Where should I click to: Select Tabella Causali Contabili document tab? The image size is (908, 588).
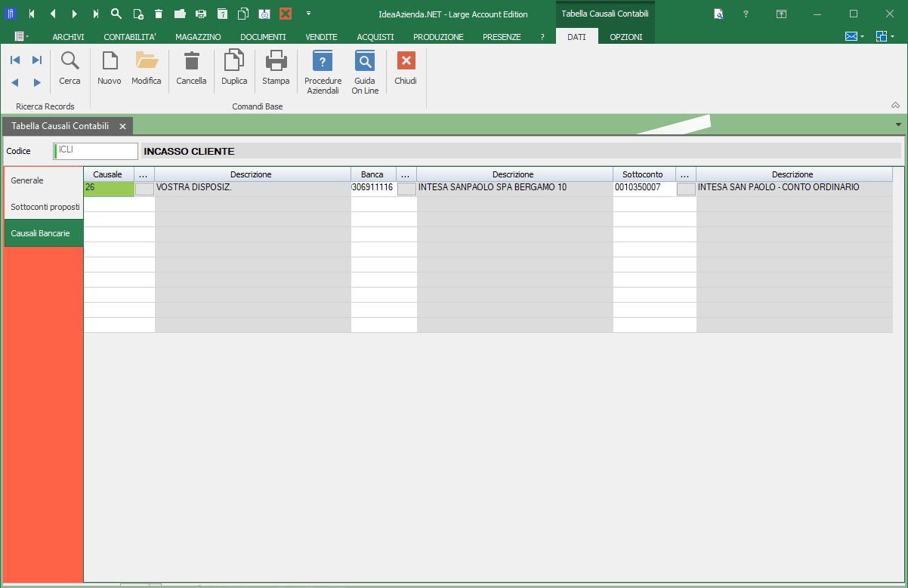point(60,126)
